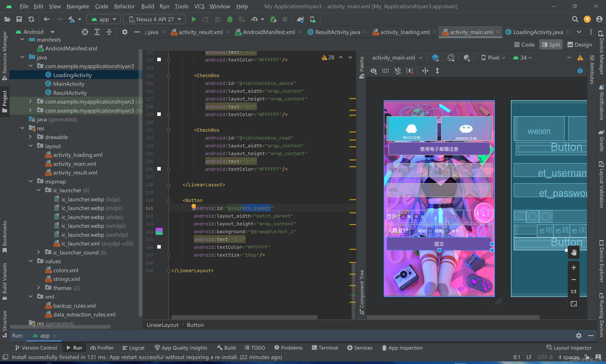This screenshot has width=606, height=364.
Task: Open the Logcat tool window
Action: click(x=134, y=348)
